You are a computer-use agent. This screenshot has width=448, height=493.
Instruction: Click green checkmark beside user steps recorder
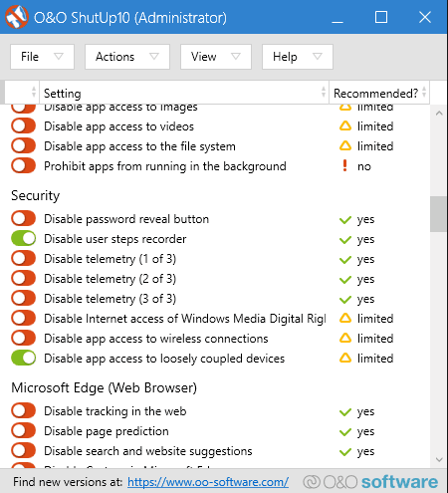point(345,240)
